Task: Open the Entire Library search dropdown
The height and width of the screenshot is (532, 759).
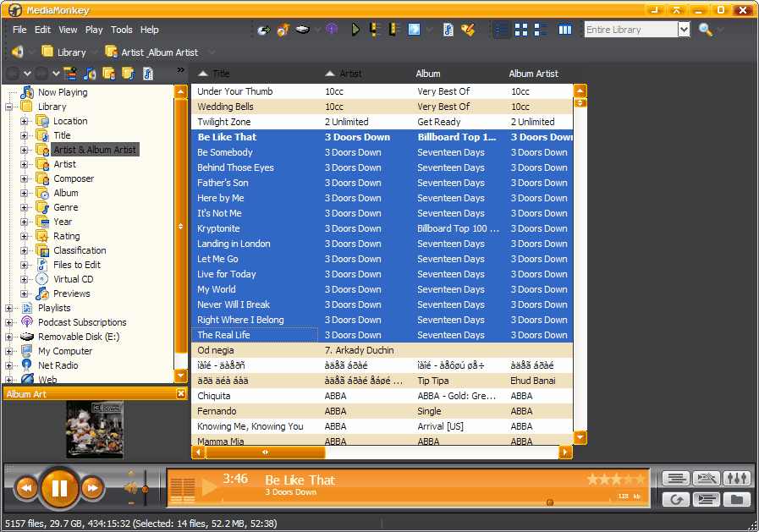Action: [x=684, y=30]
